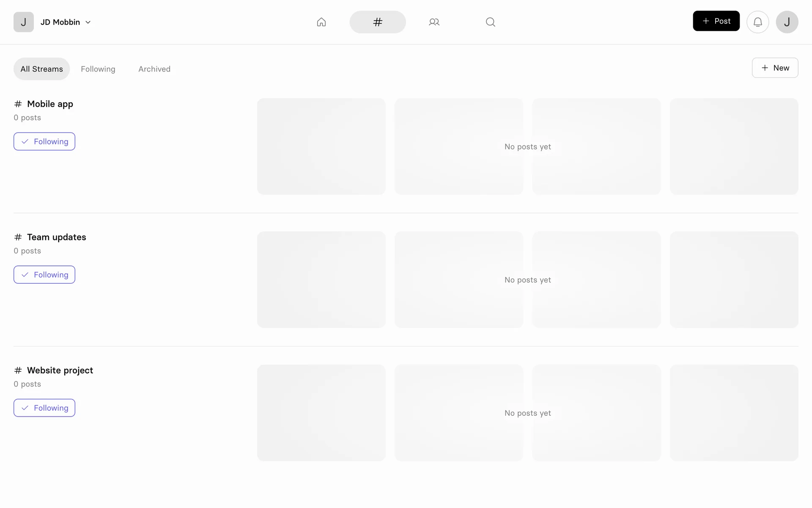Expand the JD Mobbin workspace dropdown chevron
This screenshot has width=812, height=508.
point(88,22)
